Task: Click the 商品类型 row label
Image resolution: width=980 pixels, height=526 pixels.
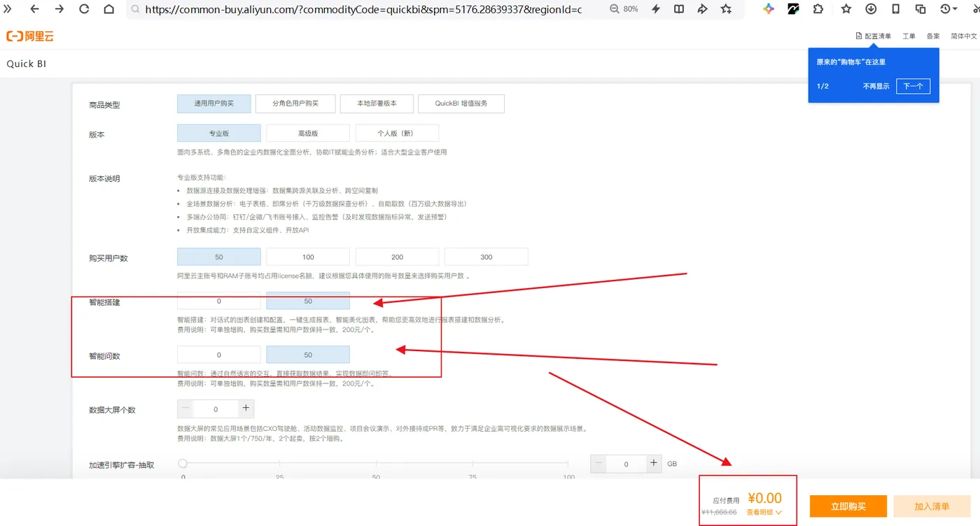Action: (104, 105)
